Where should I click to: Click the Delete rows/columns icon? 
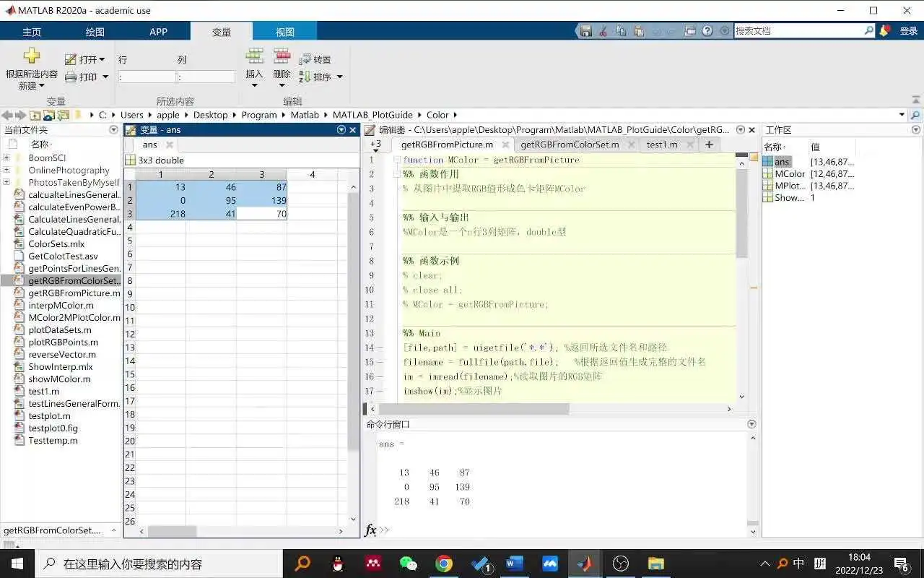(282, 56)
